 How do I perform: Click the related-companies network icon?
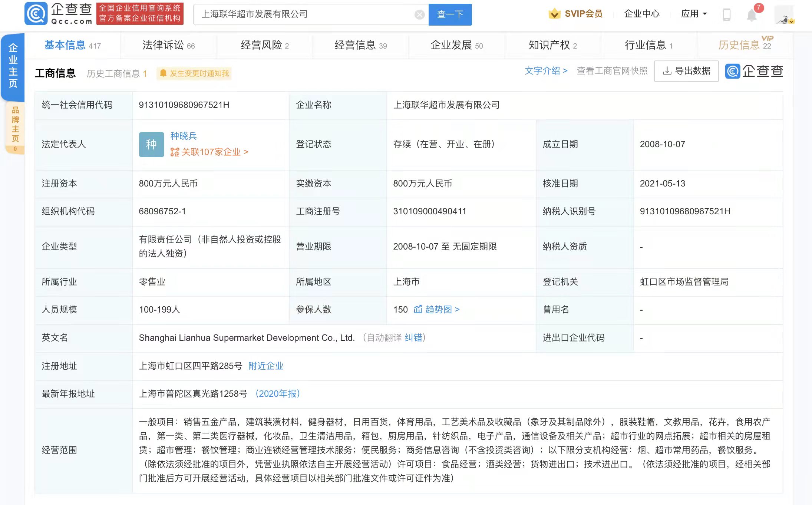(x=175, y=152)
